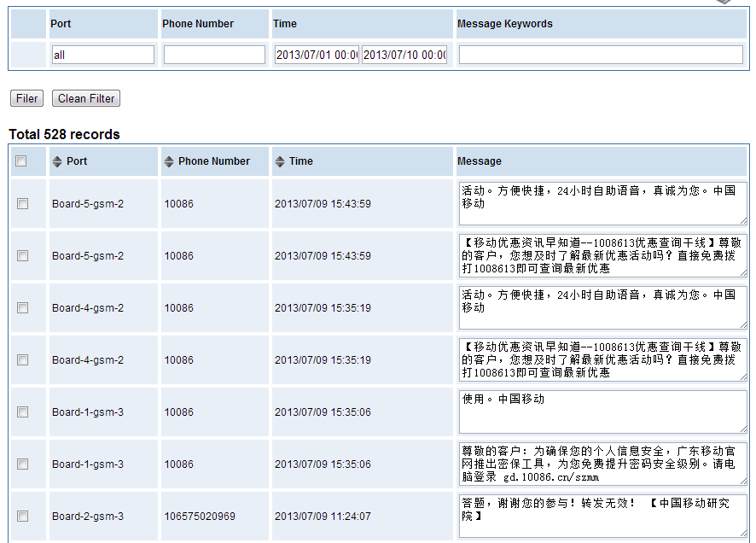Image resolution: width=756 pixels, height=543 pixels.
Task: Open the message text containing gd.10086.cn/szmm
Action: pos(603,464)
